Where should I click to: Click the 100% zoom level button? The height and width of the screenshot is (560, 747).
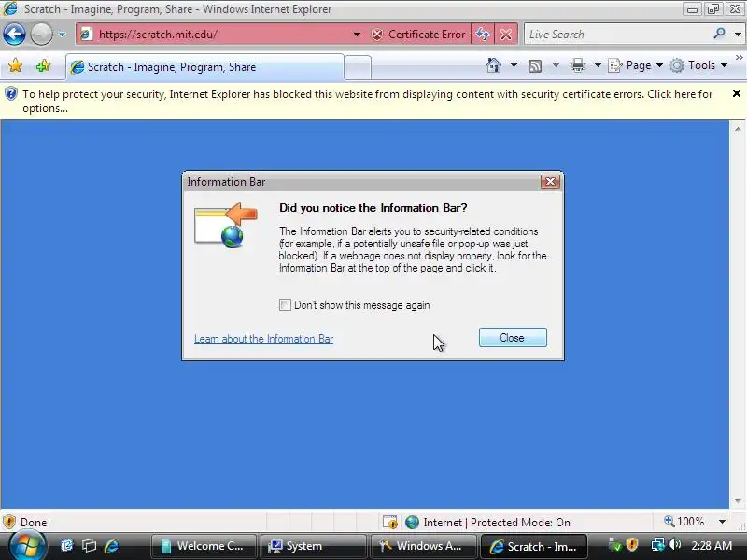click(684, 522)
